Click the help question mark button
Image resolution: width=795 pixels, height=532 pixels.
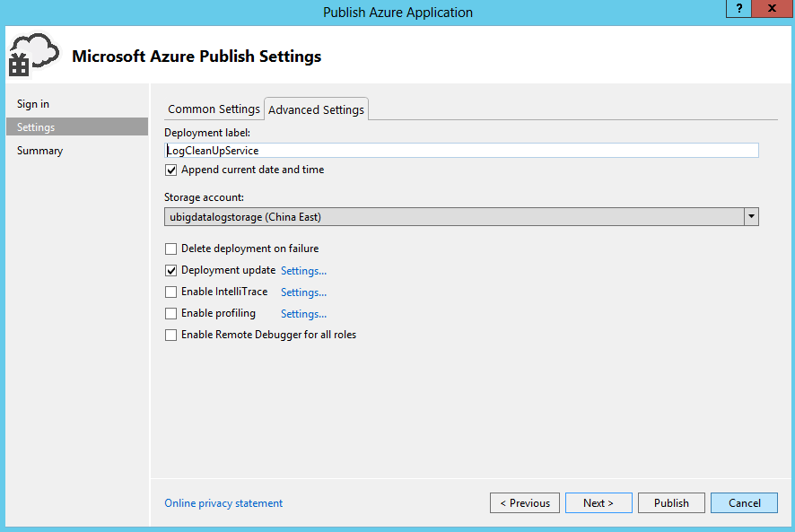click(x=738, y=8)
